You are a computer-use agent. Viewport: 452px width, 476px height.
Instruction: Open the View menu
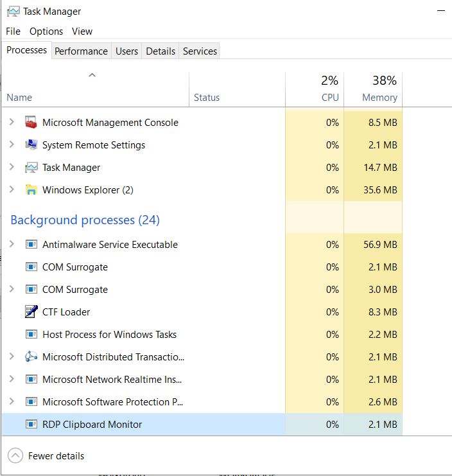(x=82, y=31)
